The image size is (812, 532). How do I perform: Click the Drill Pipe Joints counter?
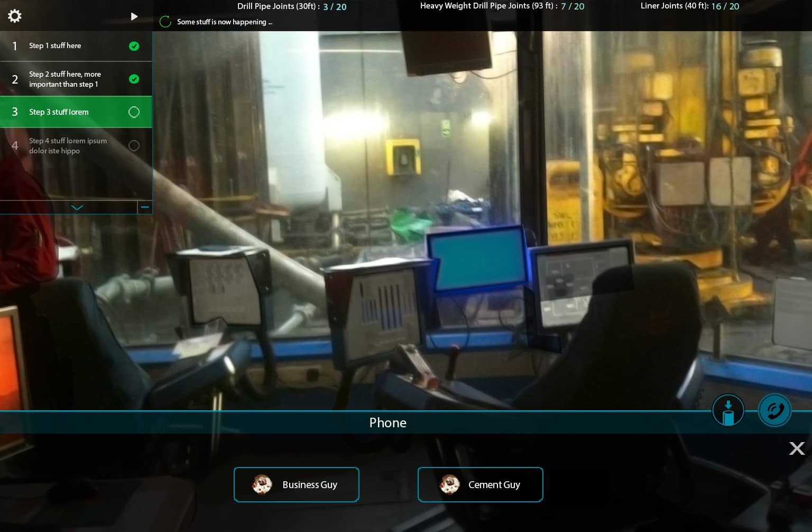tap(292, 7)
